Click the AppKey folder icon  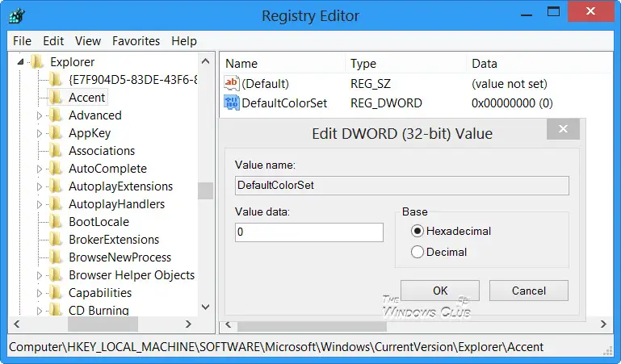(56, 133)
